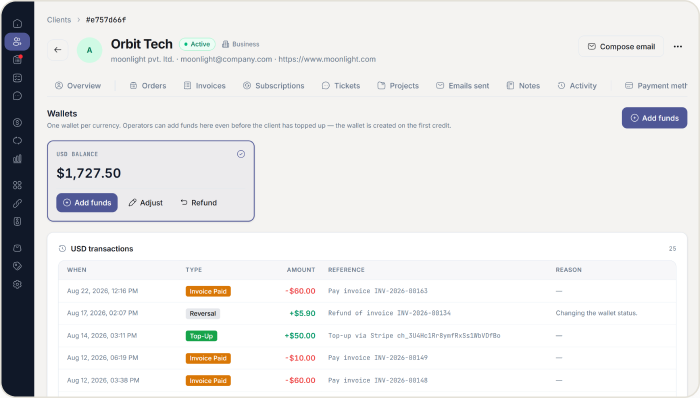
Task: Switch to the Payment methods tab
Action: [x=656, y=86]
